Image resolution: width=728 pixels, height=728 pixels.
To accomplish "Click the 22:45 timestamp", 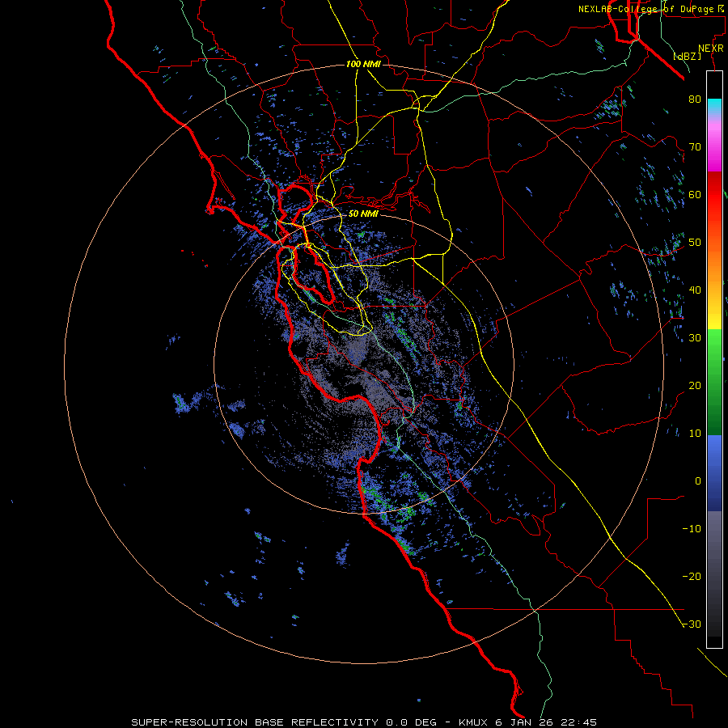I will (x=578, y=722).
